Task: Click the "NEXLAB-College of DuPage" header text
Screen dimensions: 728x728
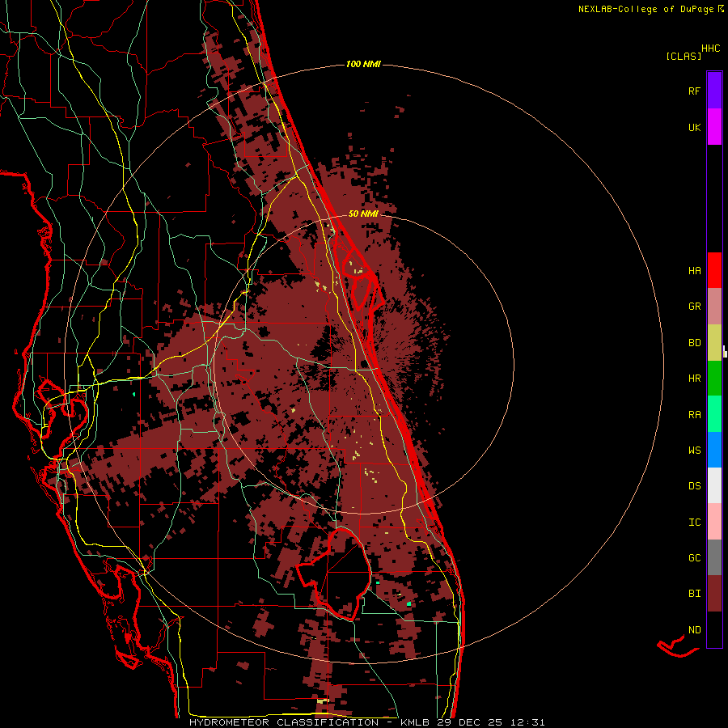Action: coord(645,9)
